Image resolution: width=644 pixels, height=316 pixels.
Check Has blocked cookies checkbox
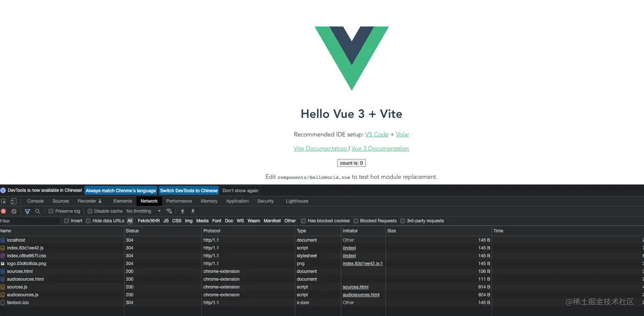303,221
